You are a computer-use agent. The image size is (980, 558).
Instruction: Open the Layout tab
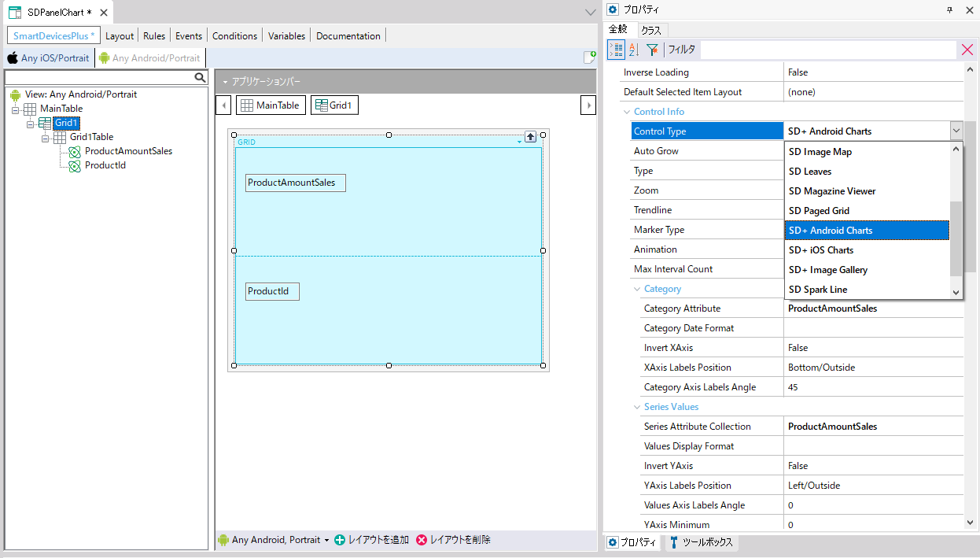click(x=120, y=35)
